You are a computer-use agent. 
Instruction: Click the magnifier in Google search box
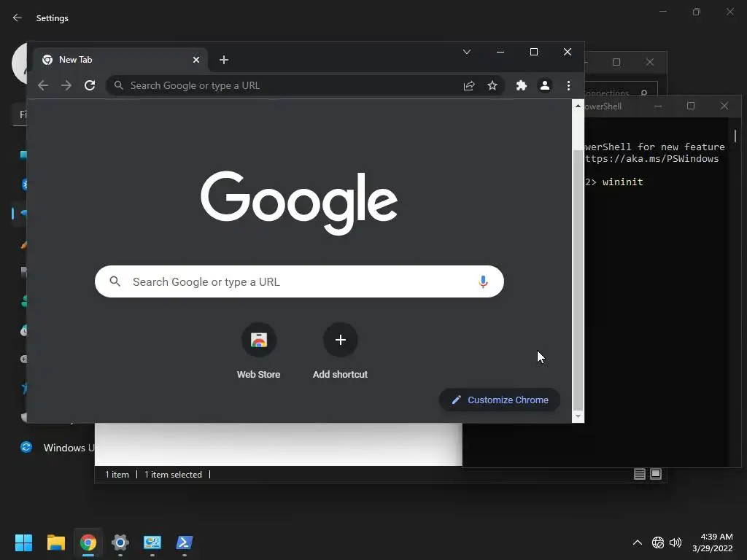pos(115,281)
